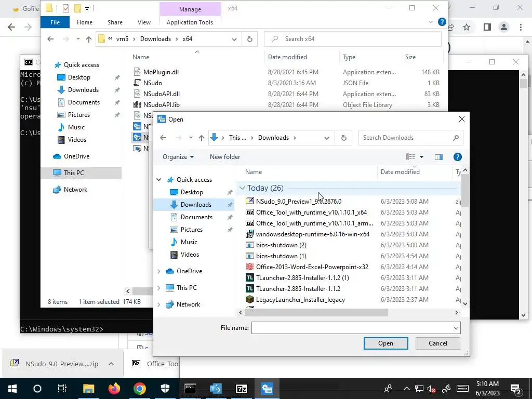Switch to View ribbon tab

[x=144, y=22]
